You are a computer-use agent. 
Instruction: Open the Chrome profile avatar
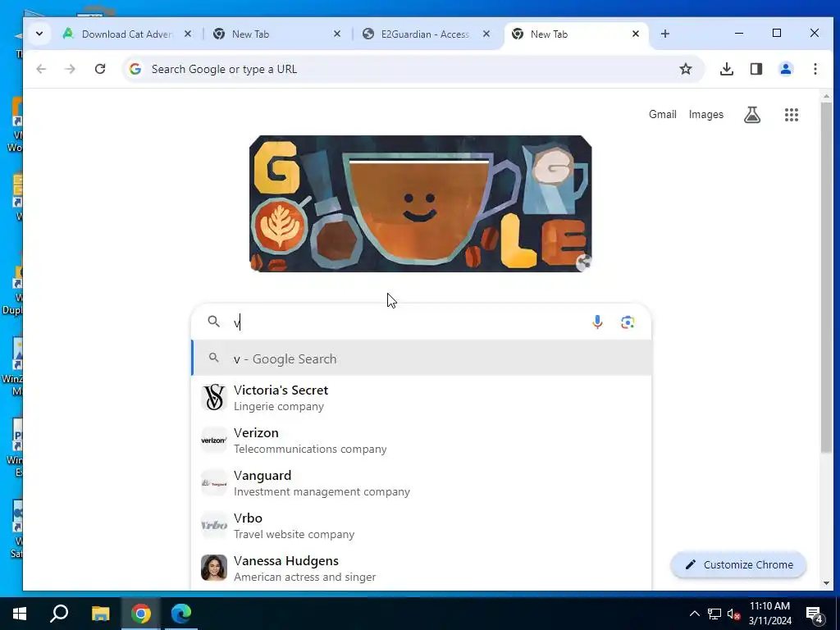[785, 69]
